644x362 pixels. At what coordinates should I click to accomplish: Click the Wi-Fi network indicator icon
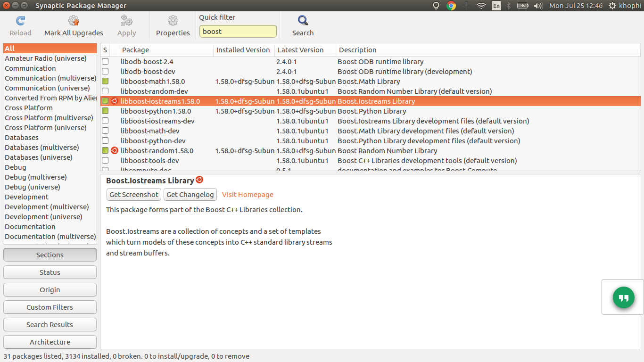tap(481, 6)
